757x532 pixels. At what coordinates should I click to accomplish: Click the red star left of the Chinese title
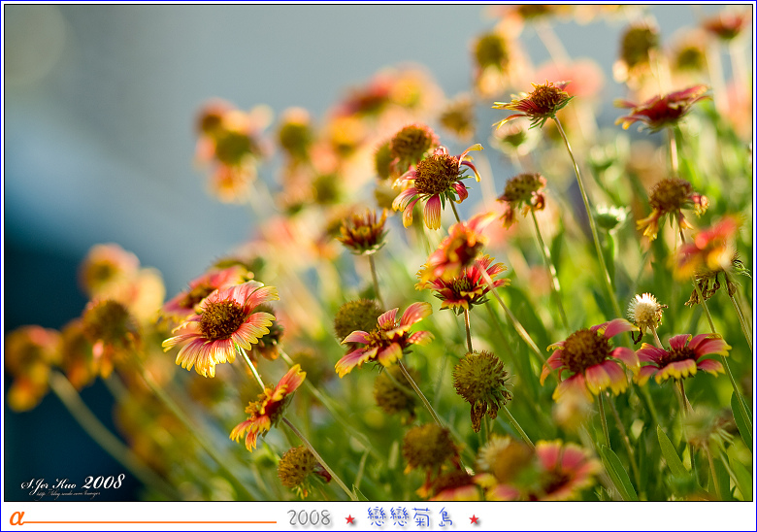point(350,519)
